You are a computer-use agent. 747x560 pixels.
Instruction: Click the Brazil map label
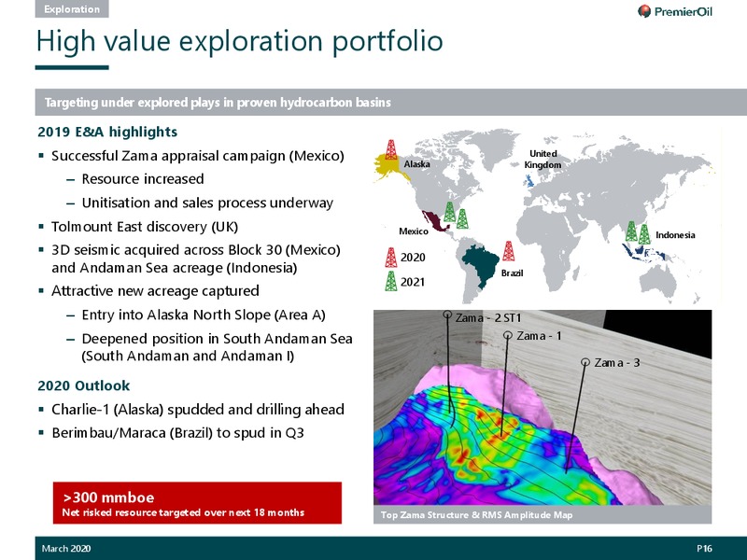[512, 273]
